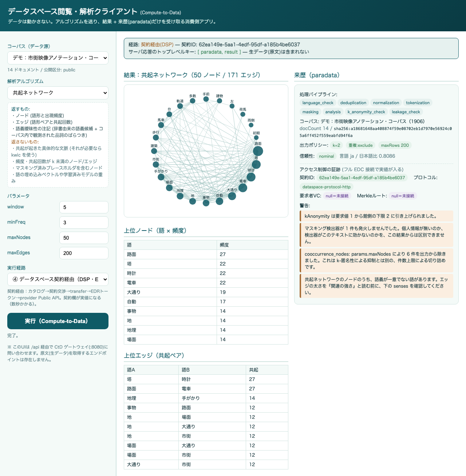Click the k_anonymity_check pipeline tag

click(x=366, y=112)
